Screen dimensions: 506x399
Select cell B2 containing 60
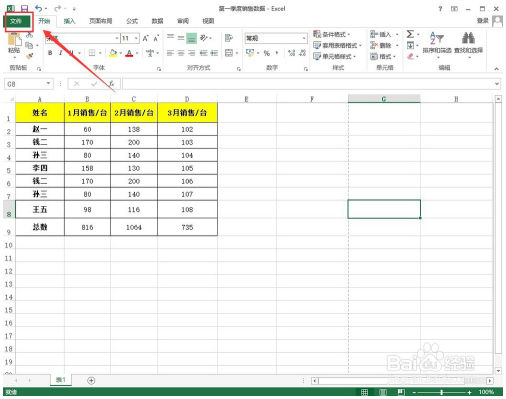[x=87, y=129]
